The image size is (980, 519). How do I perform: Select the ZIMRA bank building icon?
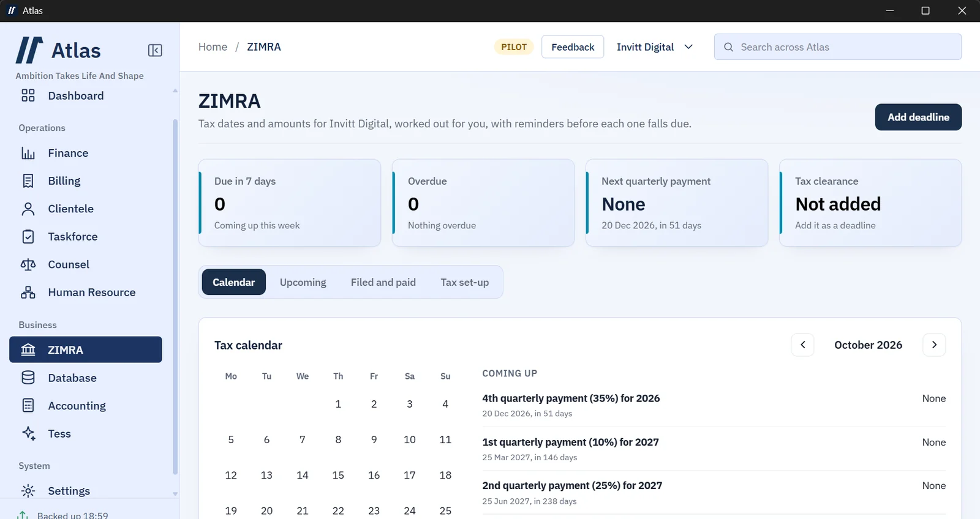coord(28,350)
